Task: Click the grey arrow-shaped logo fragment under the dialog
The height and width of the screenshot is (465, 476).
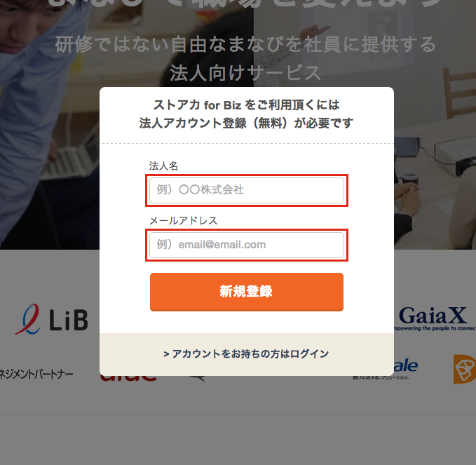Action: [x=197, y=379]
